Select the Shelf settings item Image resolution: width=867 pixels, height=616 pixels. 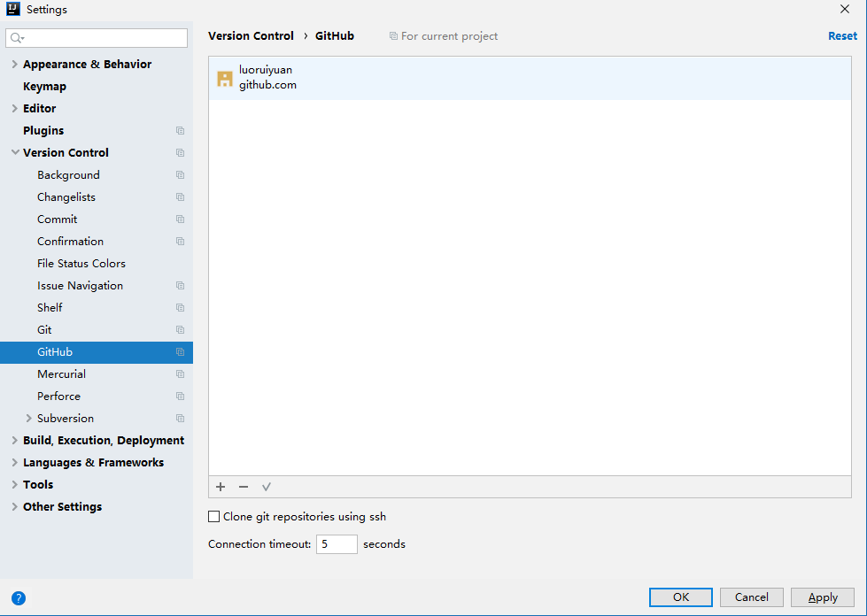click(x=50, y=308)
